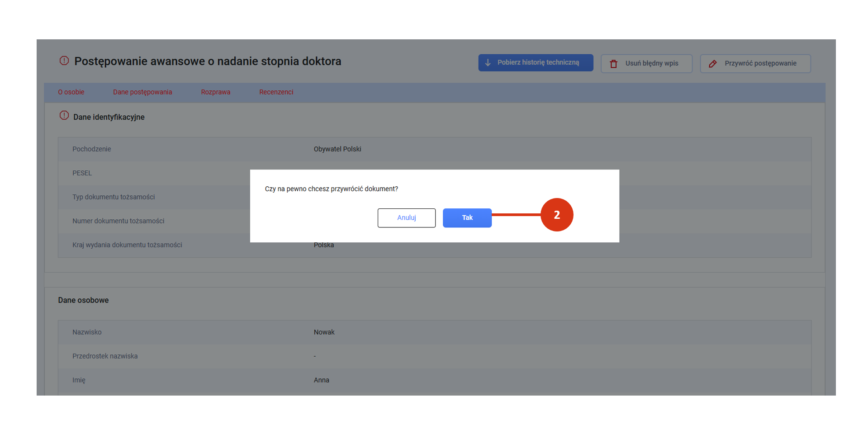
Task: Go to the Recenzenci tab
Action: [276, 92]
